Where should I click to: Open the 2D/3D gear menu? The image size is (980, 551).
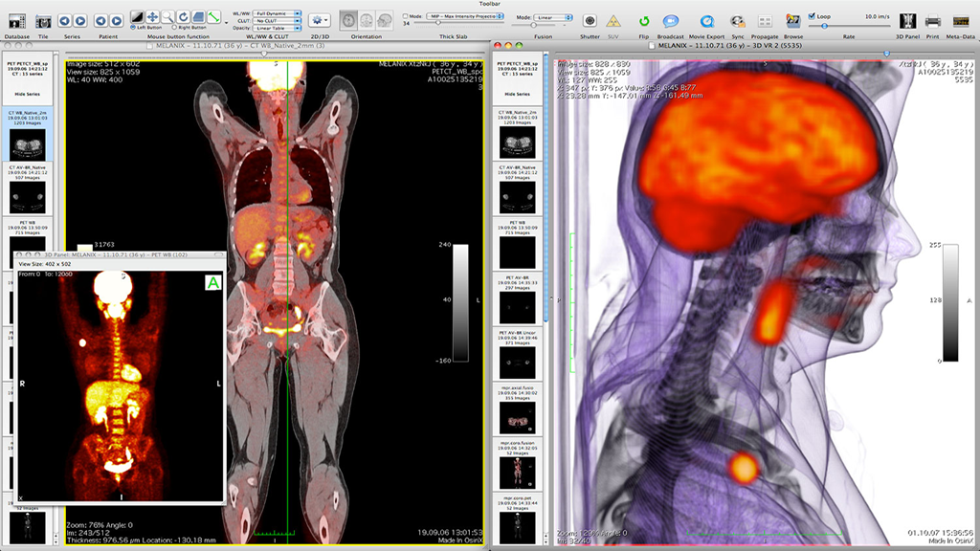321,20
